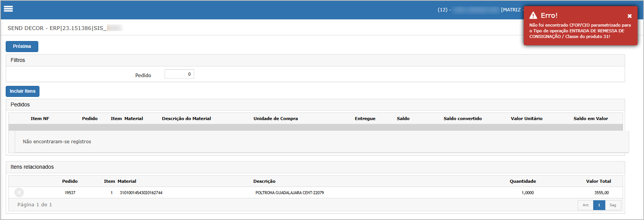This screenshot has height=220, width=644.
Task: Click the error message about CFOP/CIO
Action: [580, 31]
